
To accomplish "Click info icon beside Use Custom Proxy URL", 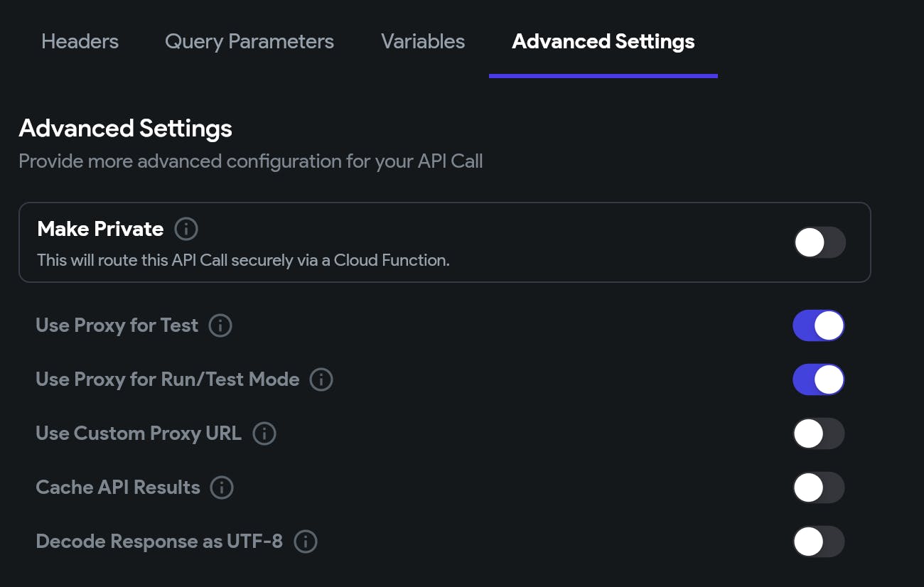I will (x=264, y=433).
